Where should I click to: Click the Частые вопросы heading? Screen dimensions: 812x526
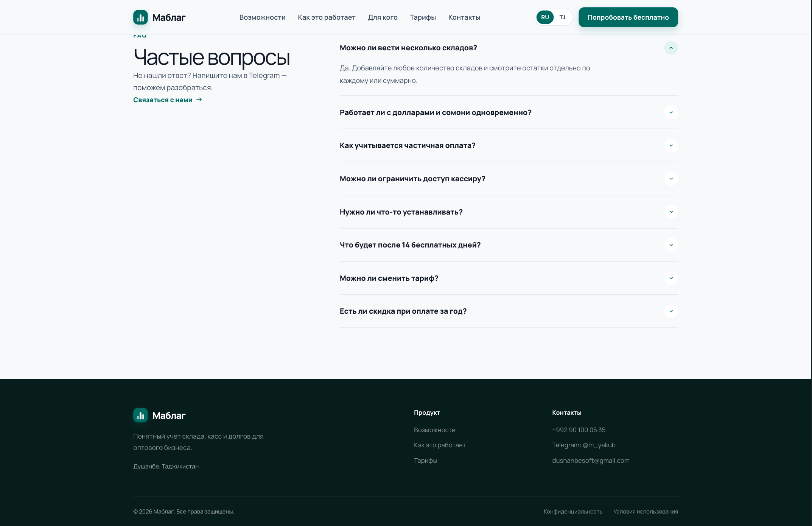pyautogui.click(x=212, y=58)
